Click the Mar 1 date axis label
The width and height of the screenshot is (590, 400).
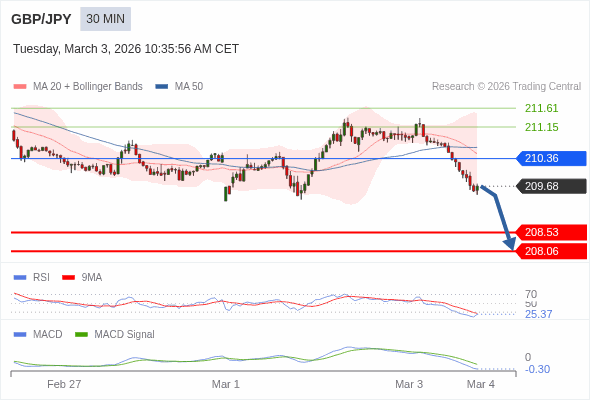225,384
